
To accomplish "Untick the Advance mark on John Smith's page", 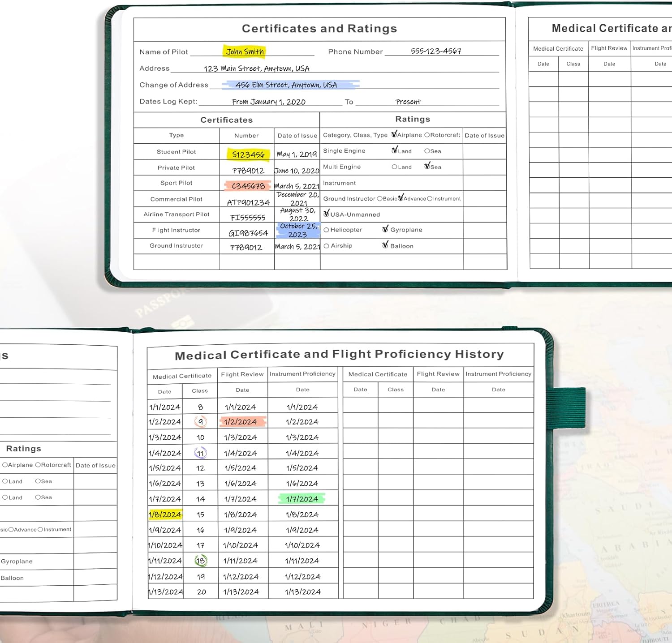I will [x=401, y=197].
